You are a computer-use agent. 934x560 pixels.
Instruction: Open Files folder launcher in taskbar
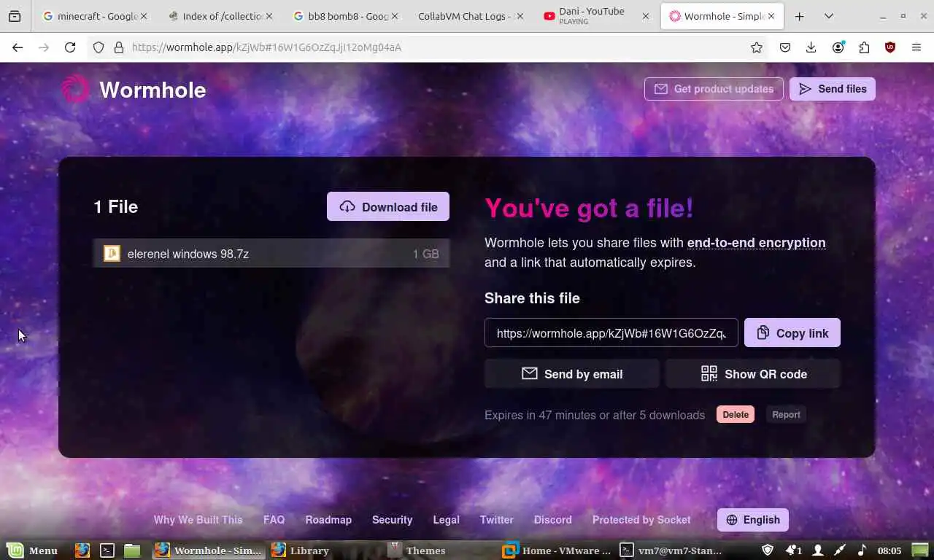[131, 551]
